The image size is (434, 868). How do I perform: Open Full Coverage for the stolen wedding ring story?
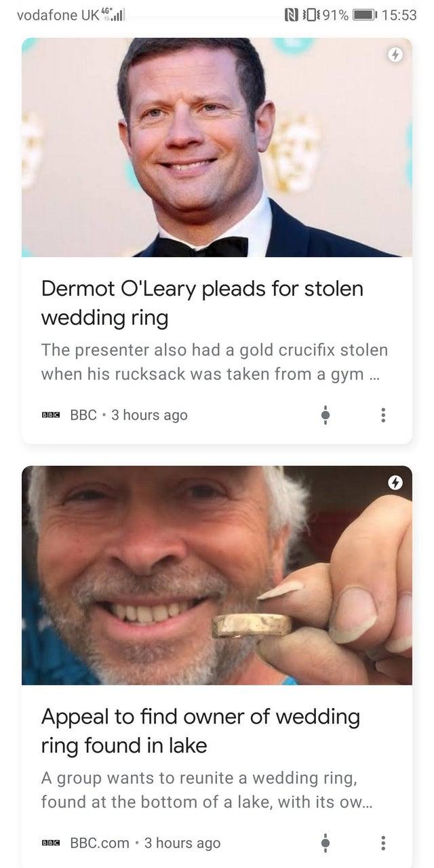click(325, 415)
